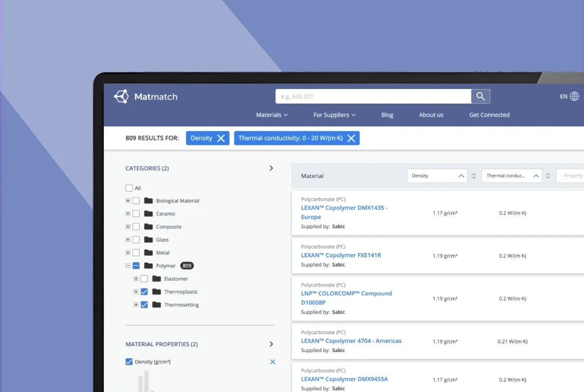Viewport: 584px width, 392px height.
Task: Expand the Biological Material tree node
Action: coord(128,200)
